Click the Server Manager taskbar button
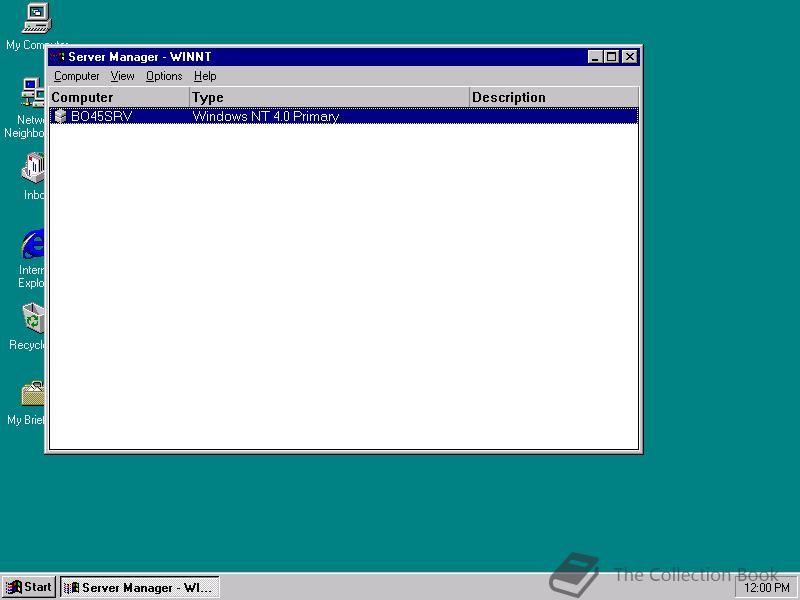The width and height of the screenshot is (800, 600). tap(140, 587)
